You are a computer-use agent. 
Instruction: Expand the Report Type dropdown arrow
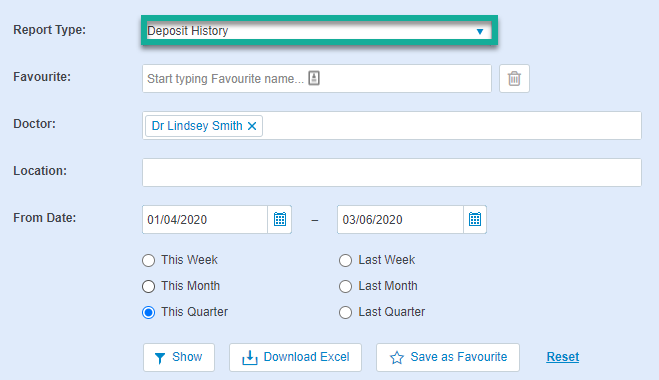tap(480, 31)
